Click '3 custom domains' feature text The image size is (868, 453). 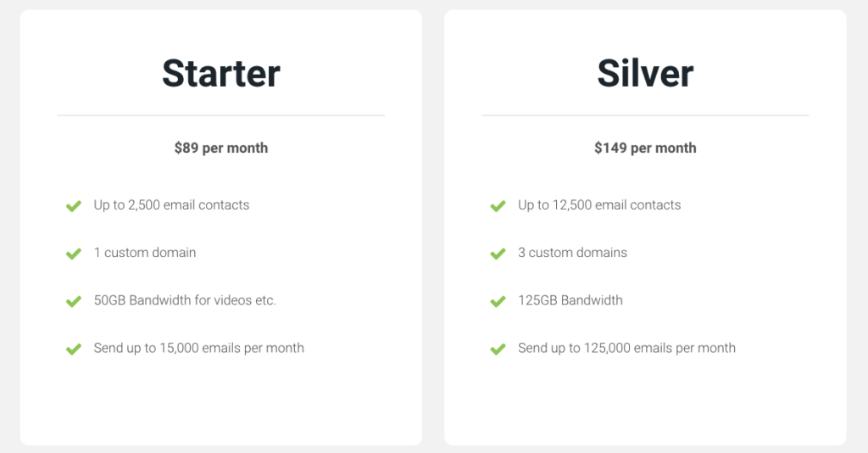(x=572, y=253)
